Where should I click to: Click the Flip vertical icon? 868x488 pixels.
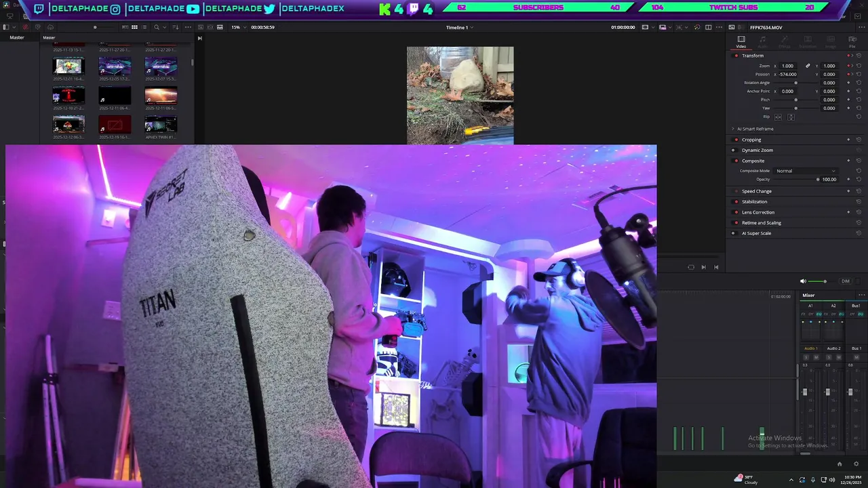(x=791, y=117)
